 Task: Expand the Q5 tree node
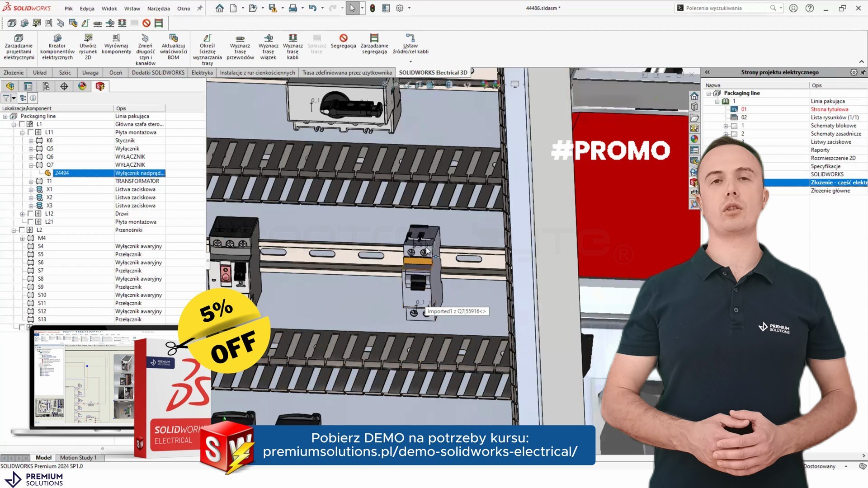[31, 149]
